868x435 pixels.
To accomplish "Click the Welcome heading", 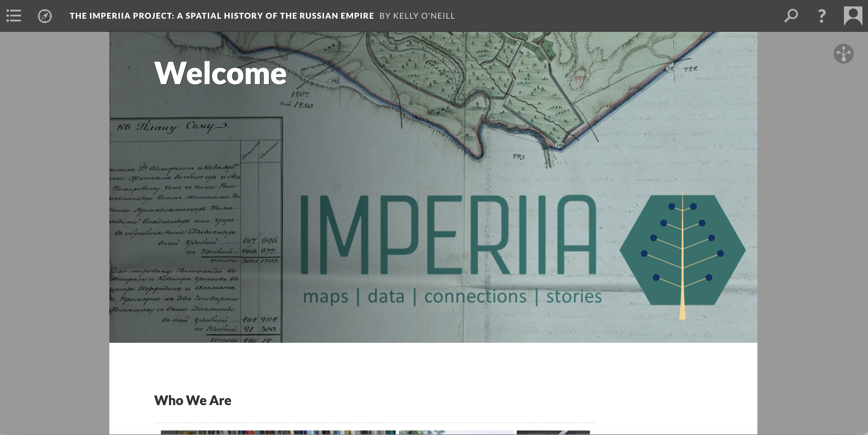I will click(220, 73).
